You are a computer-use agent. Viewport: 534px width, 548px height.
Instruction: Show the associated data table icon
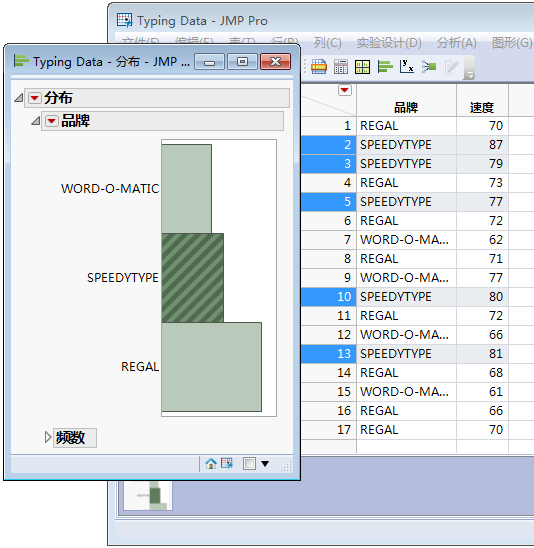coord(227,464)
